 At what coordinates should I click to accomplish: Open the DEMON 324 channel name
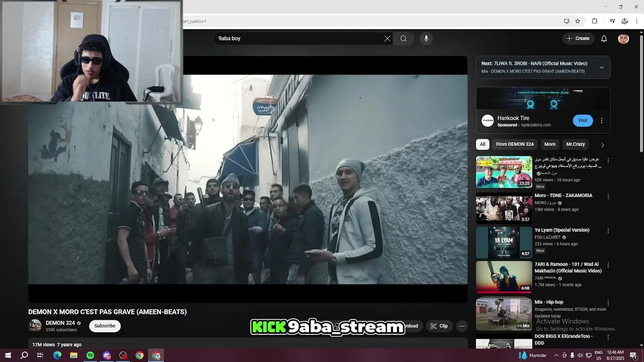pyautogui.click(x=60, y=323)
